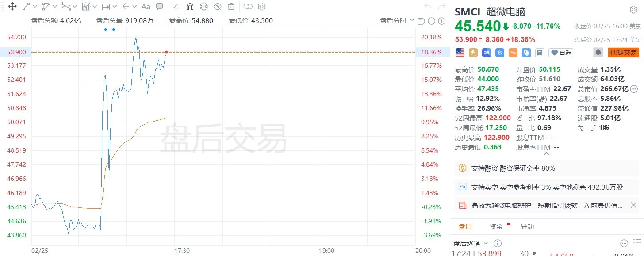The width and height of the screenshot is (644, 256).
Task: Expand the projection tool dropdown arrow
Action: (95, 7)
